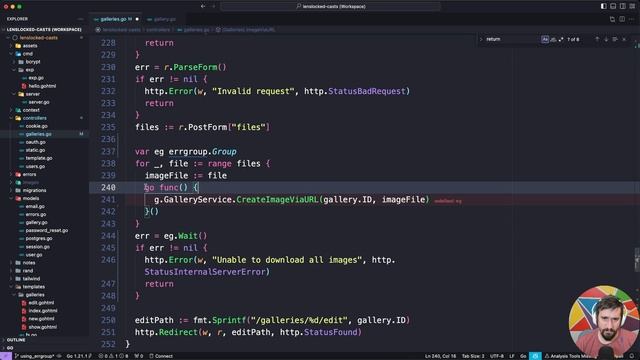Expand the context folder
640x360 pixels.
[31, 110]
